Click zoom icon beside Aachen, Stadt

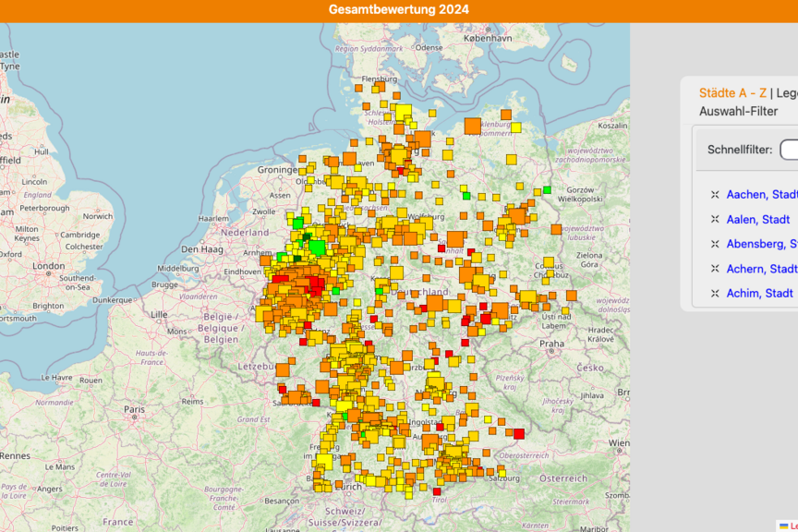pyautogui.click(x=714, y=195)
